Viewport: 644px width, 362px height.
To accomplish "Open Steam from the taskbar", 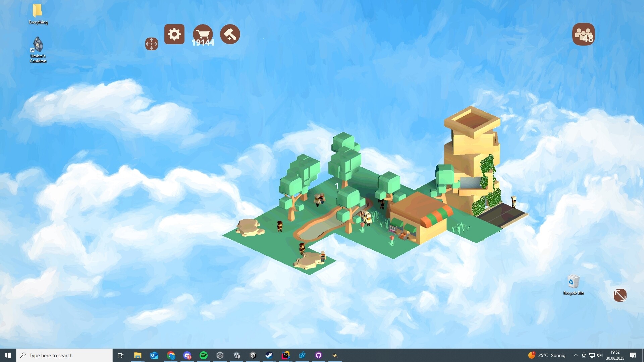I will [269, 355].
